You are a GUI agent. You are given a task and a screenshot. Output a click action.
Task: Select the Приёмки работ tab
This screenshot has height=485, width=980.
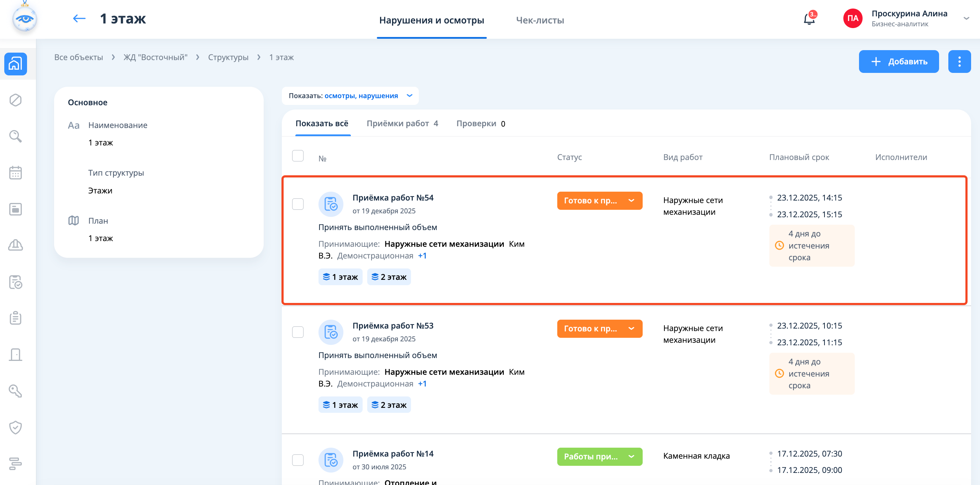coord(402,123)
